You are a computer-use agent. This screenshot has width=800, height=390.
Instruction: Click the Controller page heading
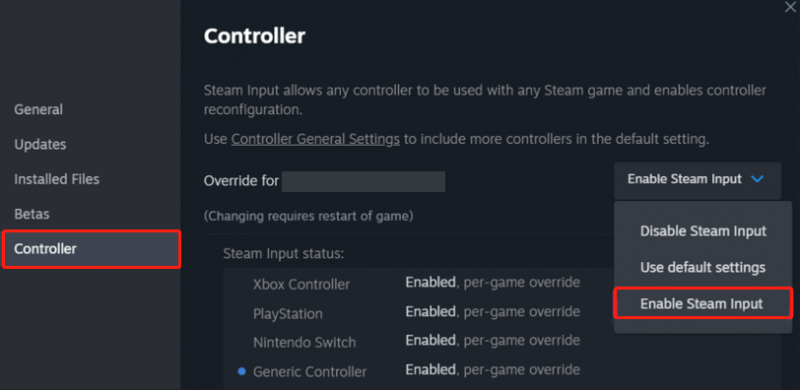click(255, 37)
